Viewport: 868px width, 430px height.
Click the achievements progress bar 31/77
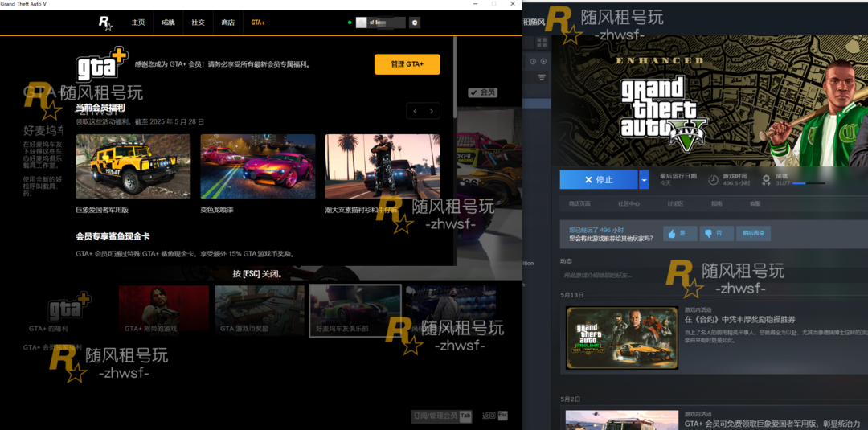809,183
